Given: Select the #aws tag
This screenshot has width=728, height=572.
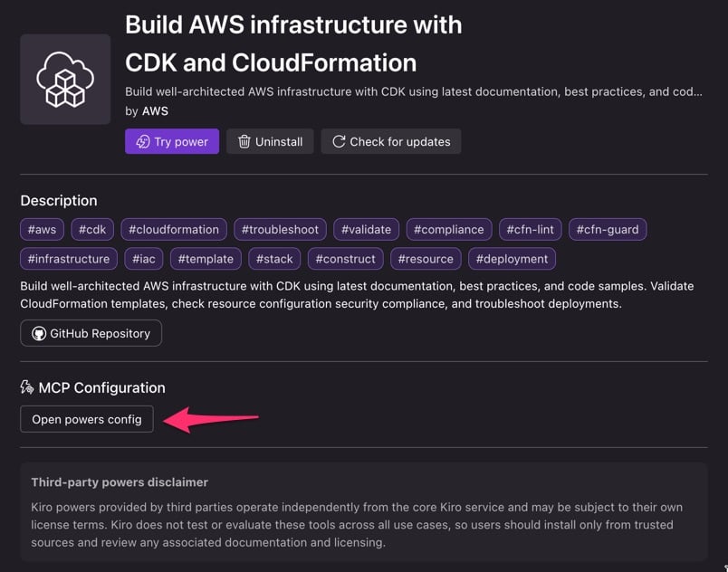Looking at the screenshot, I should tap(42, 229).
